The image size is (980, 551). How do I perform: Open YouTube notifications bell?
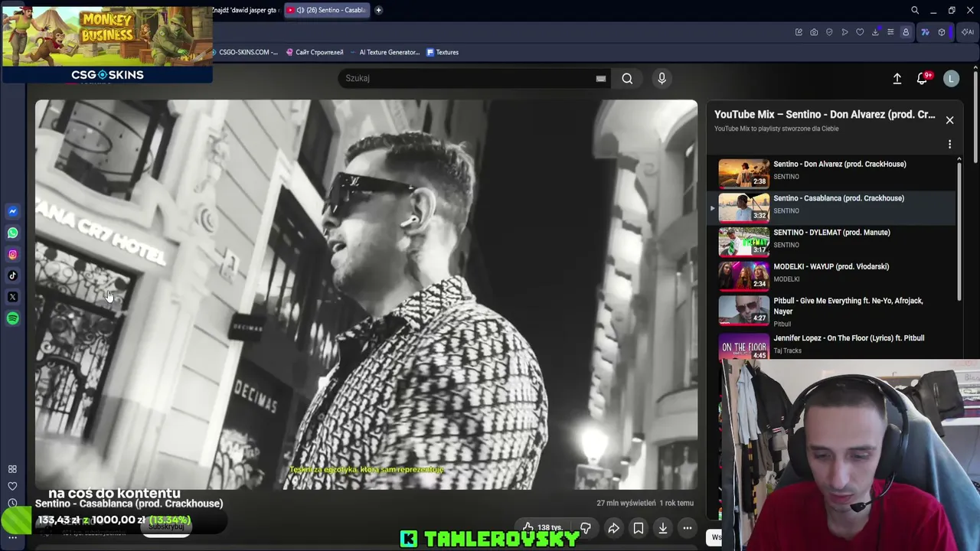pyautogui.click(x=923, y=78)
